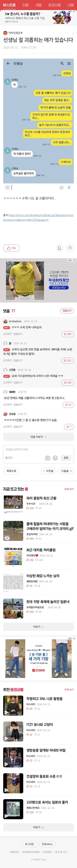The height and width of the screenshot is (868, 77).
Task: Click the camera icon in comment box
Action: (x=47, y=458)
